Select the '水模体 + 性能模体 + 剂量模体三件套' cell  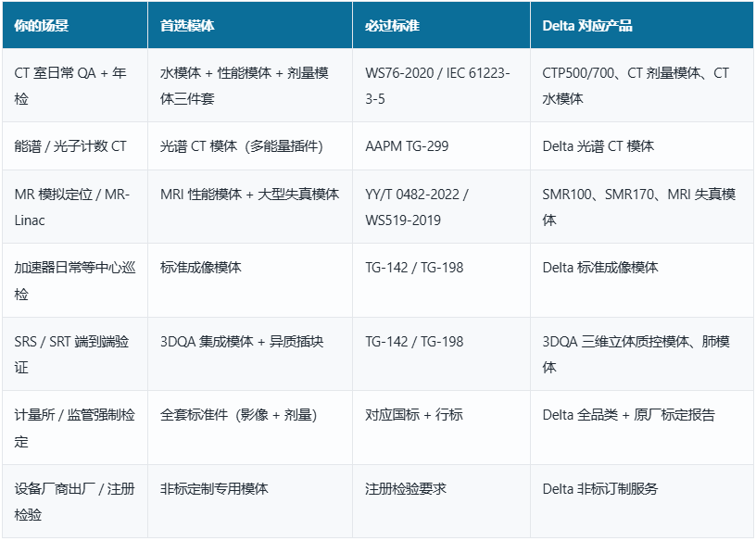click(250, 85)
